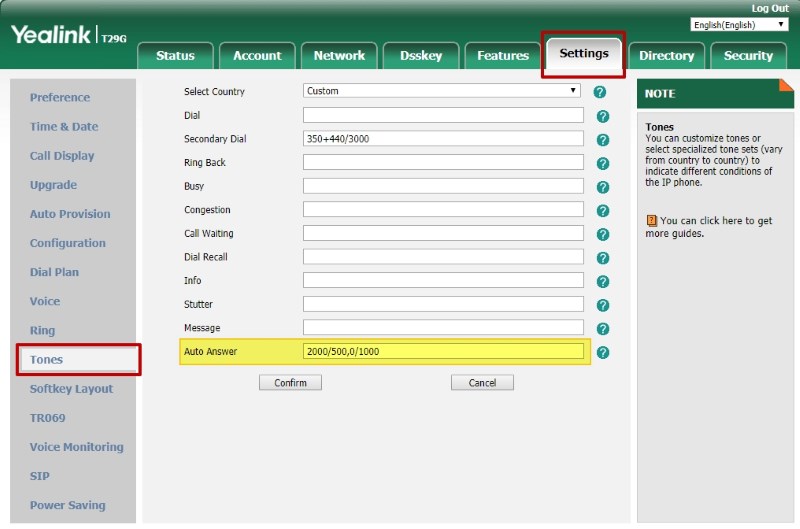Screen dimensions: 800x529
Task: Open help icon for Auto Answer
Action: pyautogui.click(x=603, y=352)
